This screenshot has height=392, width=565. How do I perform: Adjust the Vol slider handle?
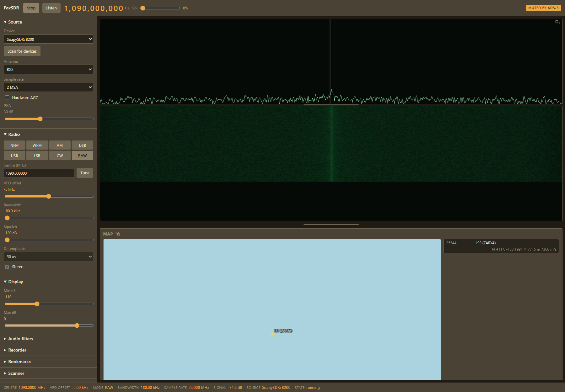(x=143, y=8)
